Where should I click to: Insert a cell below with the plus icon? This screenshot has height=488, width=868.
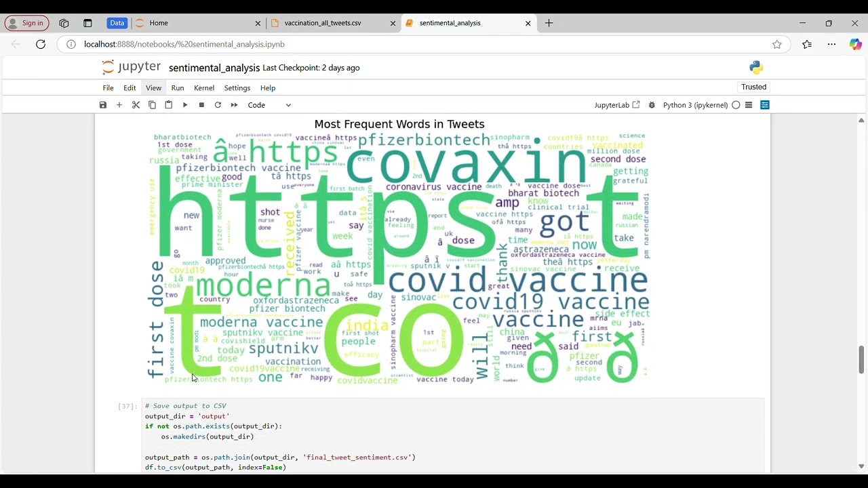click(119, 105)
